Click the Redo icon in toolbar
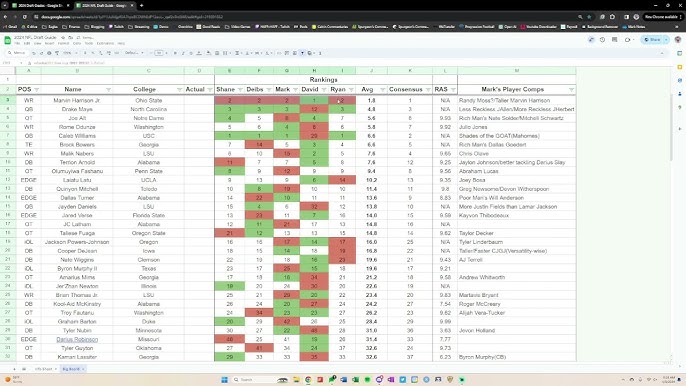The height and width of the screenshot is (386, 686). click(41, 53)
